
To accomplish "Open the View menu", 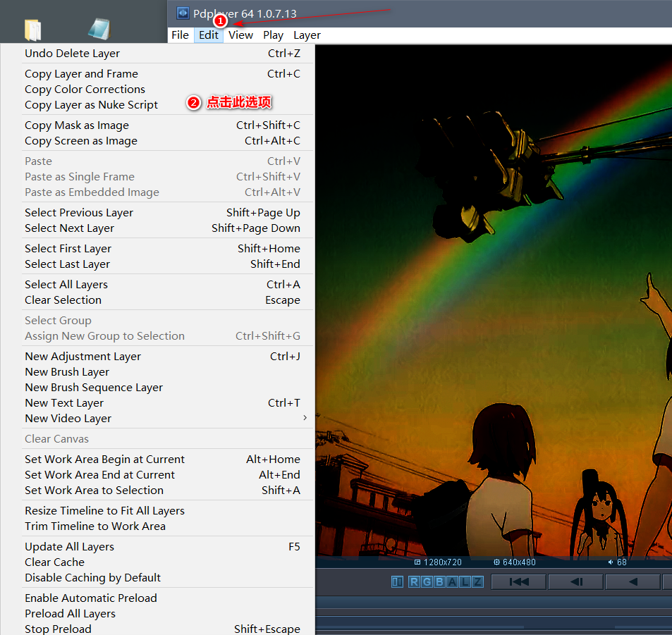I will (x=240, y=35).
